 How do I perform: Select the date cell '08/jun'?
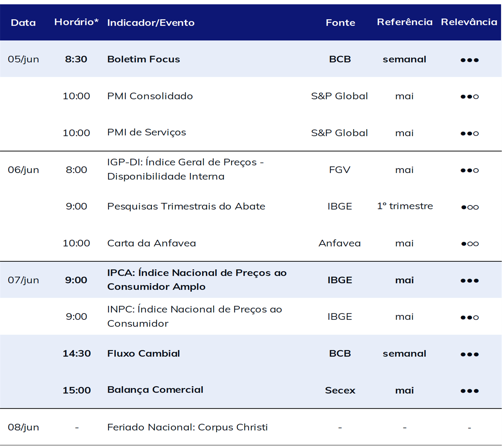click(x=23, y=427)
